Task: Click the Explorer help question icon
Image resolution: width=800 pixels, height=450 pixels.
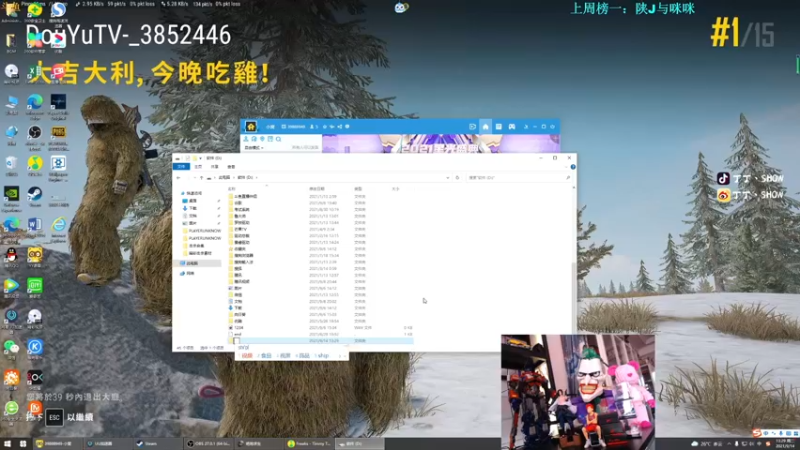Action: click(x=573, y=167)
